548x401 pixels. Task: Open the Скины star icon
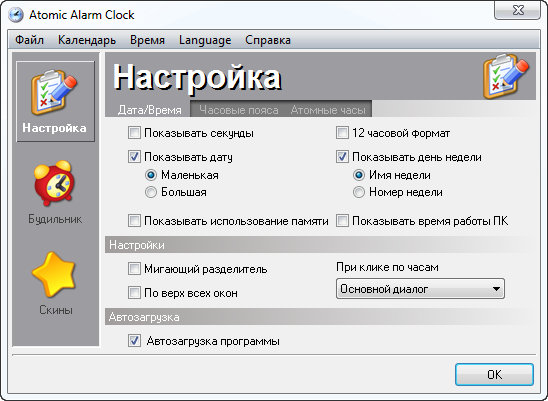coord(54,274)
